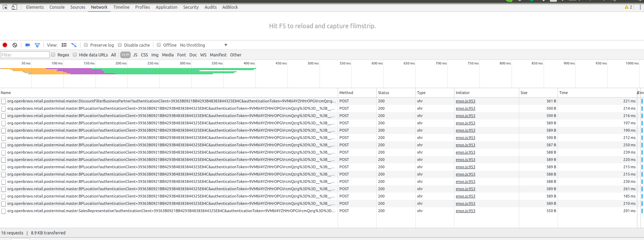Switch to large request rows view
The width and height of the screenshot is (644, 240).
tap(64, 45)
